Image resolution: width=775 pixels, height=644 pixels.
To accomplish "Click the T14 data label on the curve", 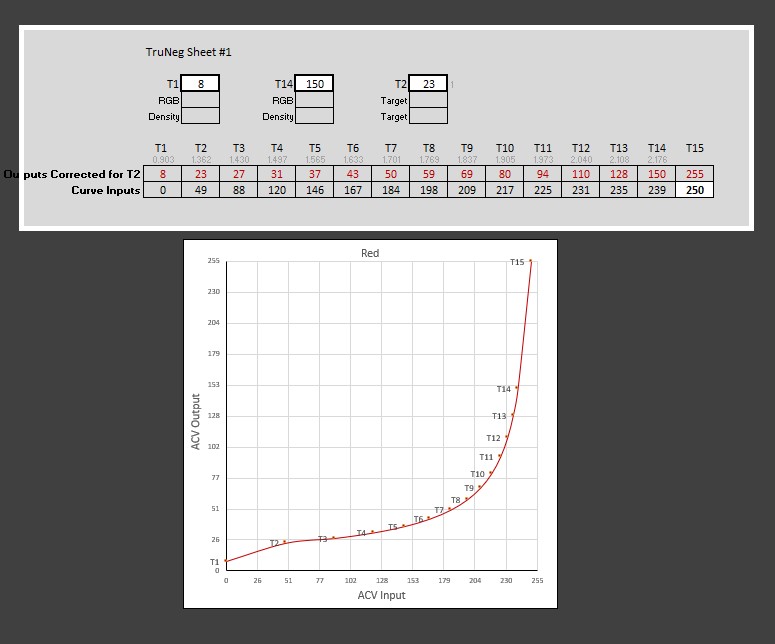I will click(x=503, y=388).
